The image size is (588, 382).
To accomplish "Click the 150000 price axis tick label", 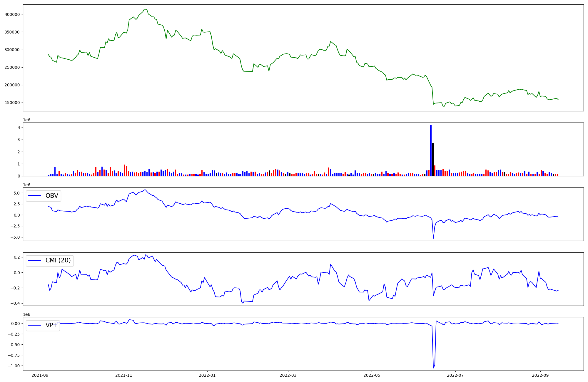I will click(12, 103).
